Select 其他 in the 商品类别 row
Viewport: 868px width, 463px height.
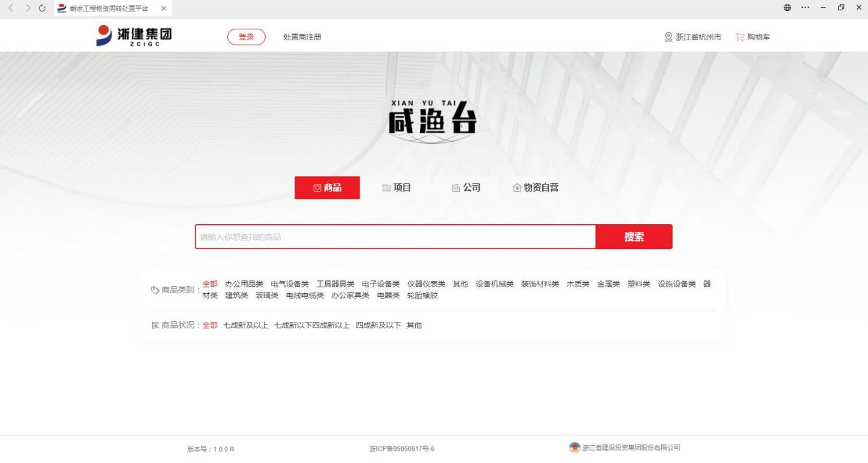(461, 284)
